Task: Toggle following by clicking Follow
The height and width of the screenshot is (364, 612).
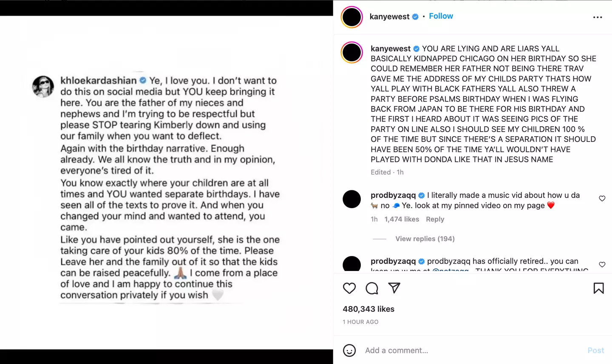Action: coord(441,16)
